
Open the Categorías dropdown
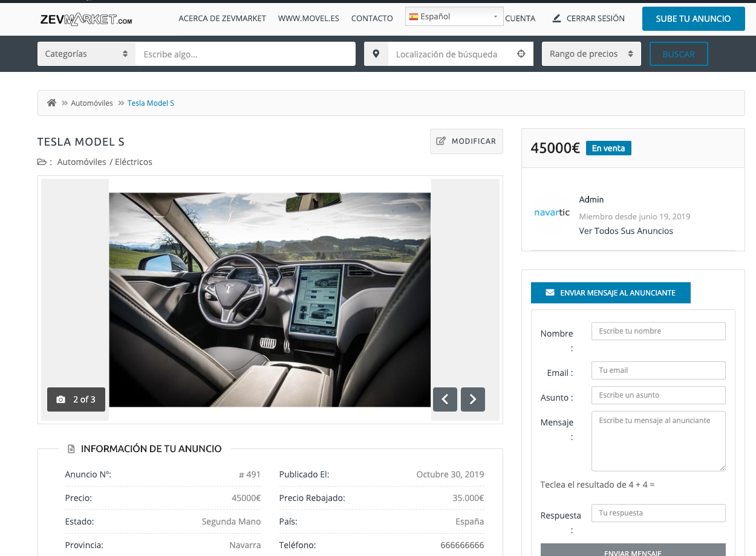point(86,54)
